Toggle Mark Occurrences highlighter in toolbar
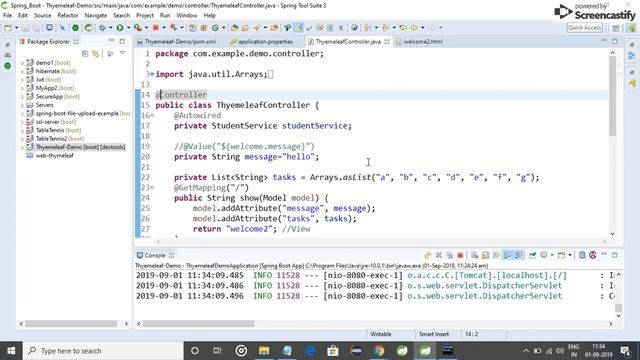This screenshot has width=640, height=360. (x=299, y=28)
